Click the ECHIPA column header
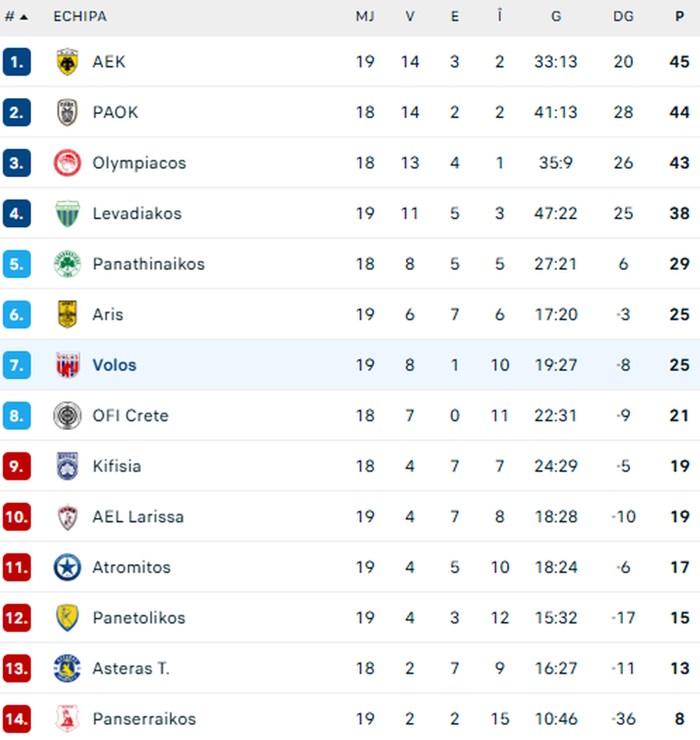 pos(79,16)
